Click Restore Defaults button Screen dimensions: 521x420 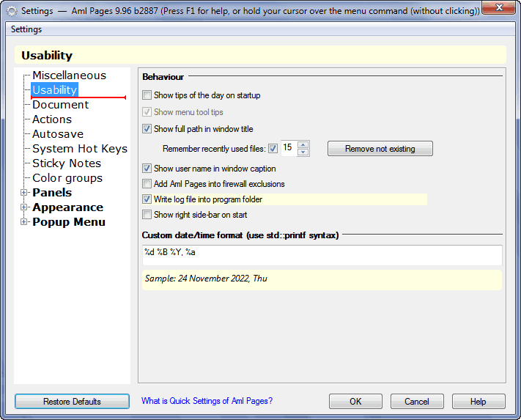point(72,402)
